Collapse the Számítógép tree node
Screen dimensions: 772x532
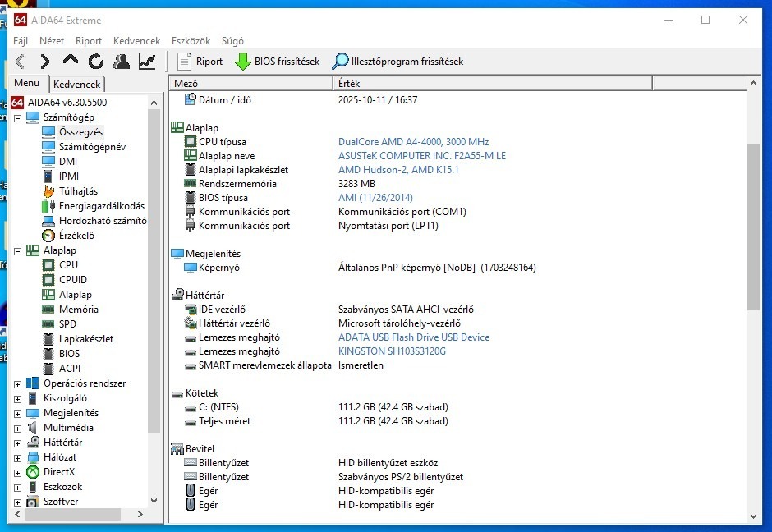tap(18, 118)
